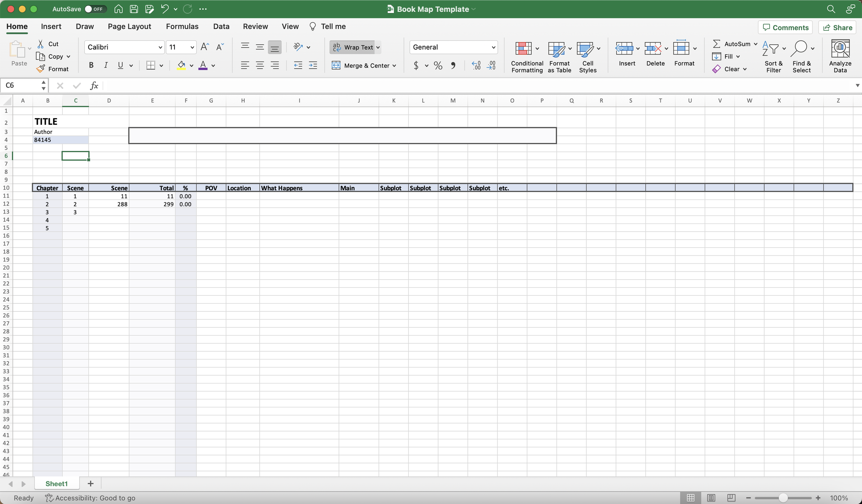
Task: Click the Comments button
Action: 785,28
